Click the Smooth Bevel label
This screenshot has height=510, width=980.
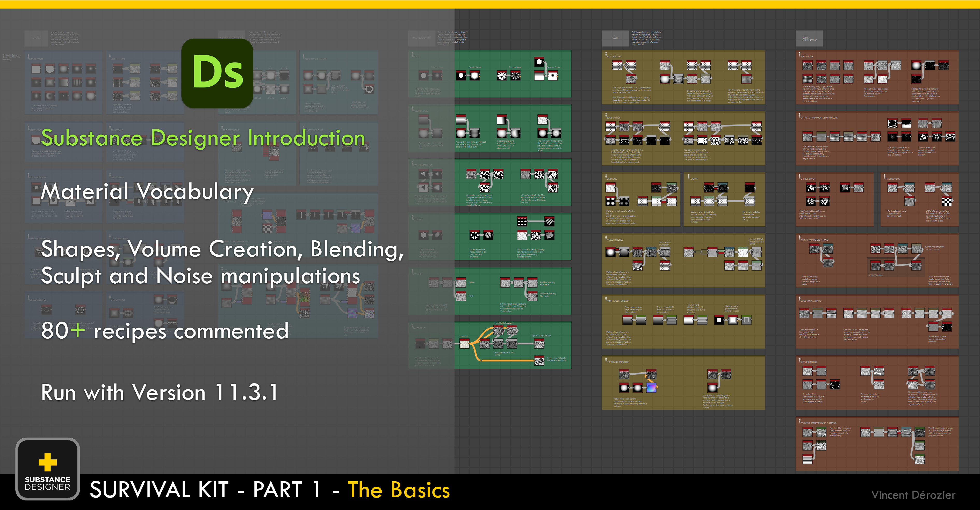coord(515,67)
